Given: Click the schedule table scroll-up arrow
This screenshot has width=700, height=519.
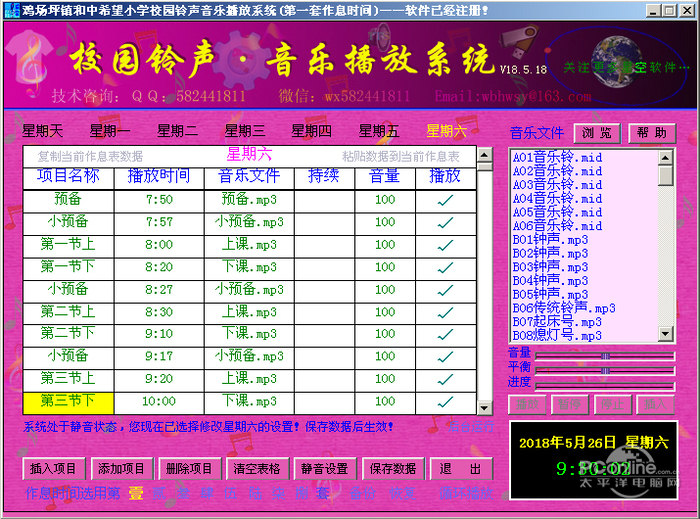Looking at the screenshot, I should [485, 155].
